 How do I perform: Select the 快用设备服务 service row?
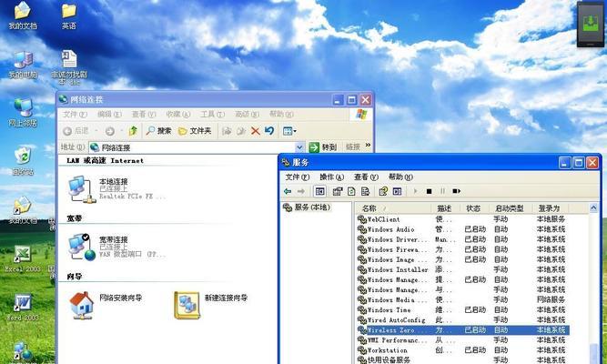coord(462,359)
